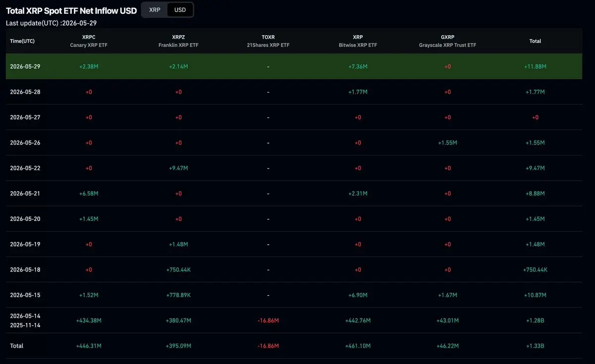Click the +2.38M Canary value
Viewport: 595px width, 364px height.
pyautogui.click(x=89, y=66)
